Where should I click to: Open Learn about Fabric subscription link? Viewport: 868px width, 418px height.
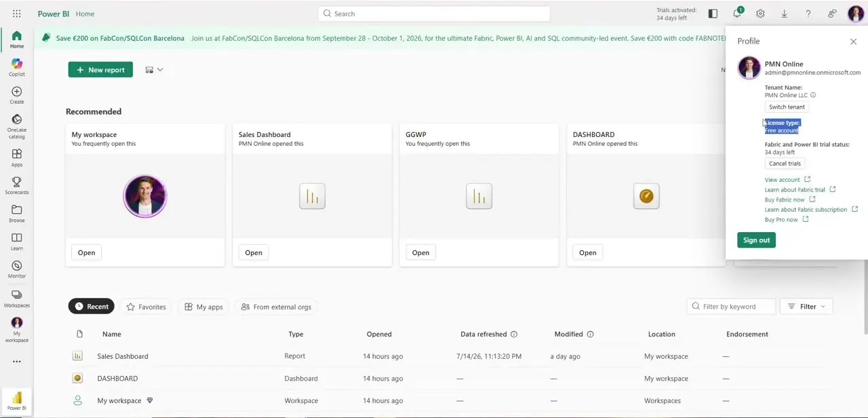click(811, 210)
